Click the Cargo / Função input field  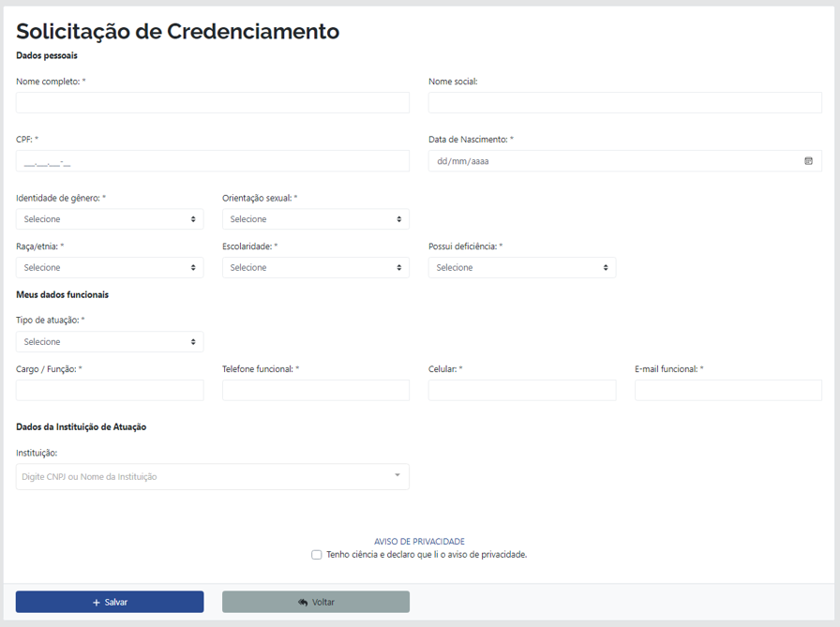coord(109,390)
